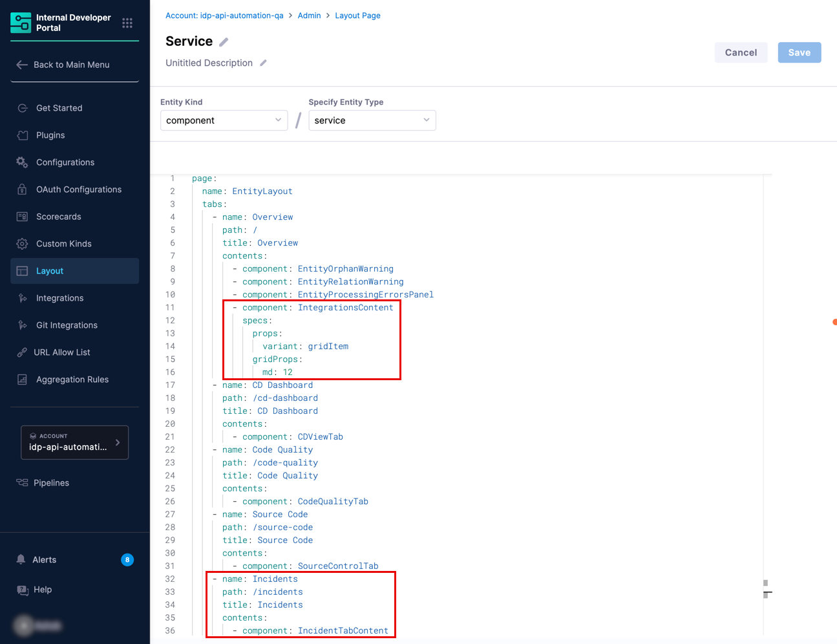Viewport: 837px width, 644px height.
Task: Open the Admin breadcrumb link
Action: (309, 16)
